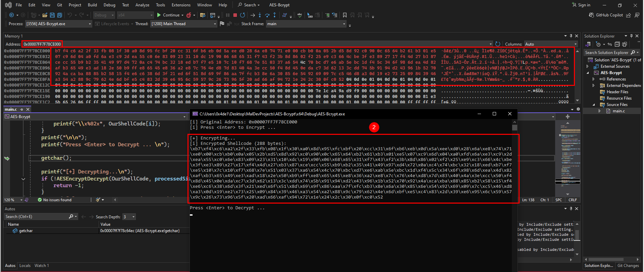
Task: Open the Debug menu
Action: (x=109, y=5)
